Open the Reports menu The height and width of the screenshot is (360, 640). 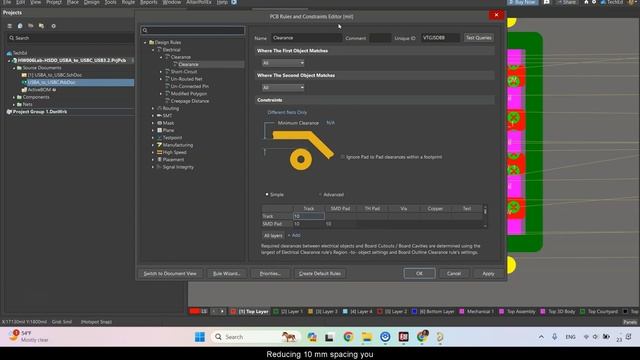click(x=149, y=2)
